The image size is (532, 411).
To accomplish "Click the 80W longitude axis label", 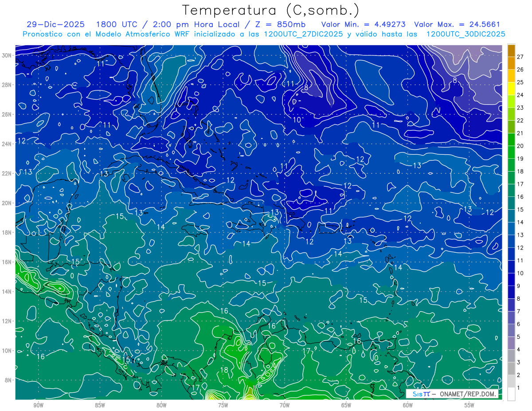I will (x=161, y=406).
